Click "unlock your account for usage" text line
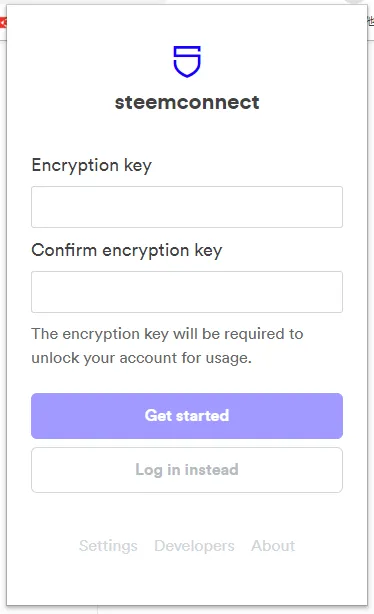374x614 pixels. [141, 358]
